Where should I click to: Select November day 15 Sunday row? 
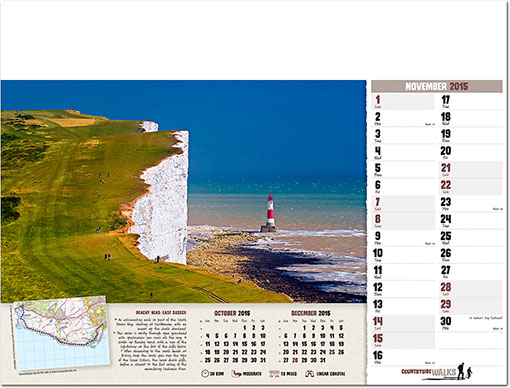tap(403, 339)
